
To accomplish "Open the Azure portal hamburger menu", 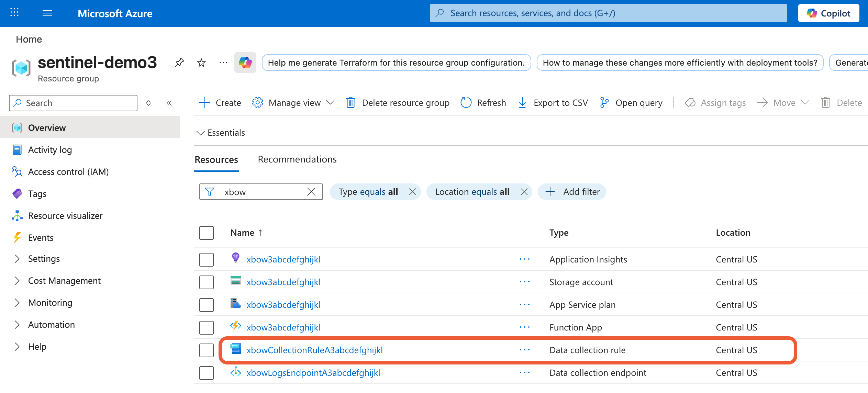I will pos(47,13).
